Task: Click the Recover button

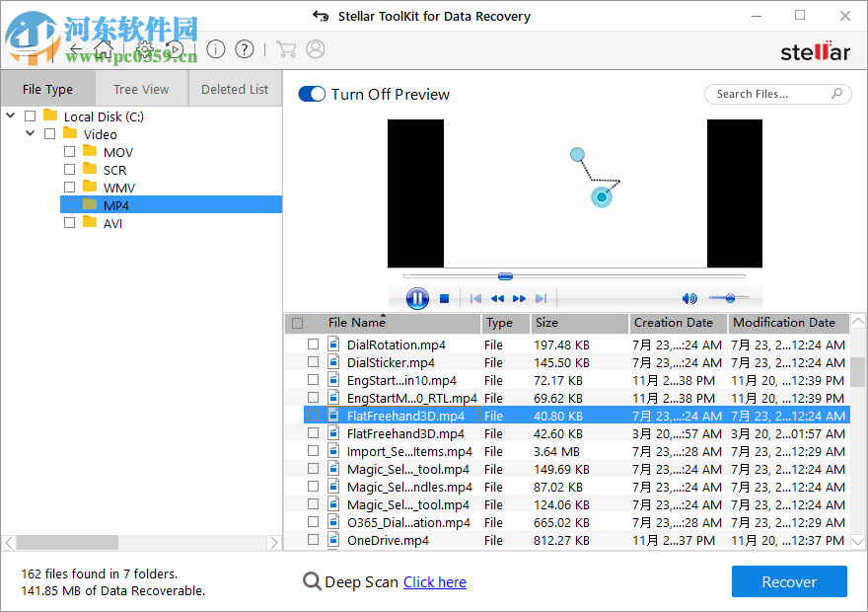Action: [789, 581]
